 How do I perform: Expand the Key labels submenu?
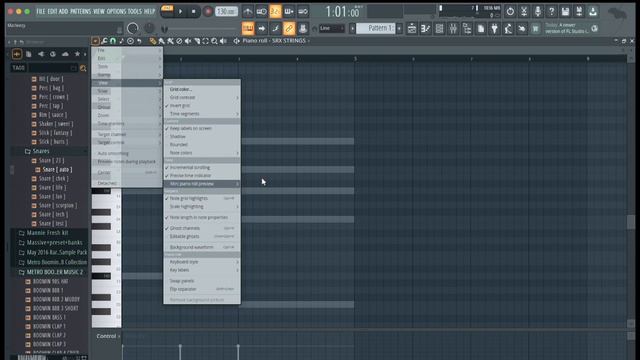[202, 270]
